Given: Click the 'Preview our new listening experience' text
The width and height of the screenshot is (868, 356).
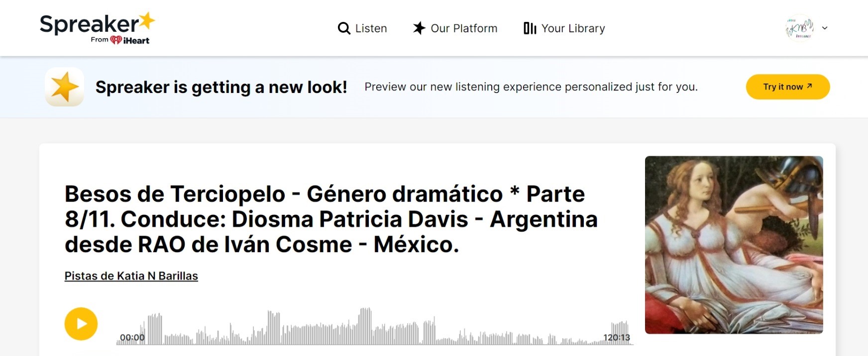Looking at the screenshot, I should [x=531, y=87].
